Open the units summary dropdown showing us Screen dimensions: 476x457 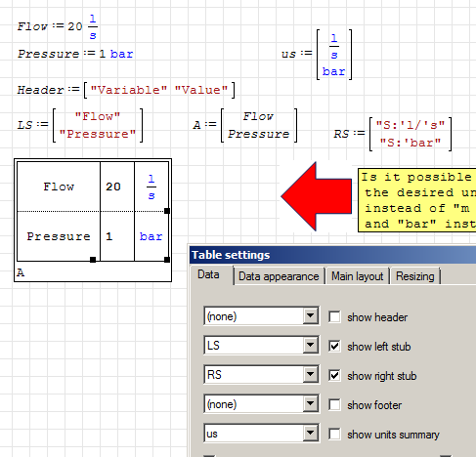click(261, 433)
